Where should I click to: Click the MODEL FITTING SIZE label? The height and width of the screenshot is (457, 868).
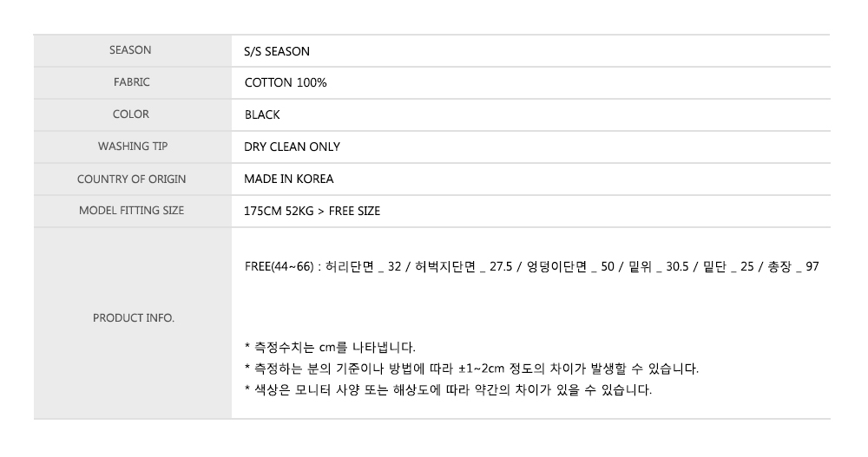tap(131, 211)
